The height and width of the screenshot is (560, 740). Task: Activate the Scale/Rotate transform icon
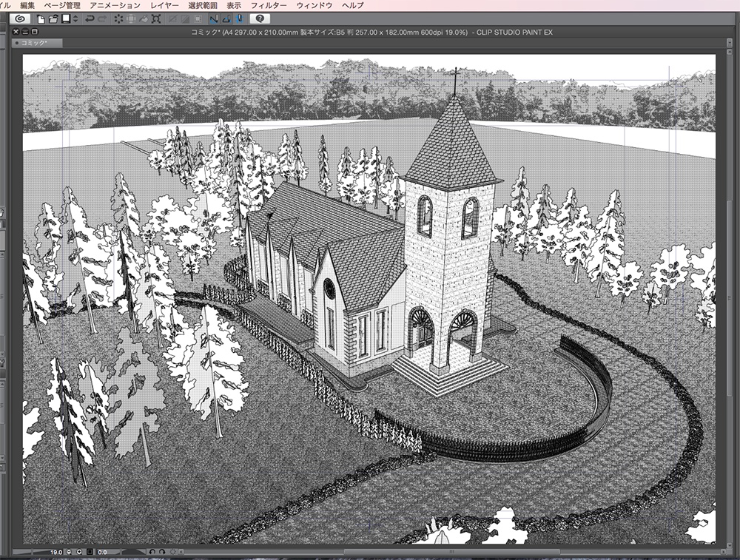tap(156, 19)
